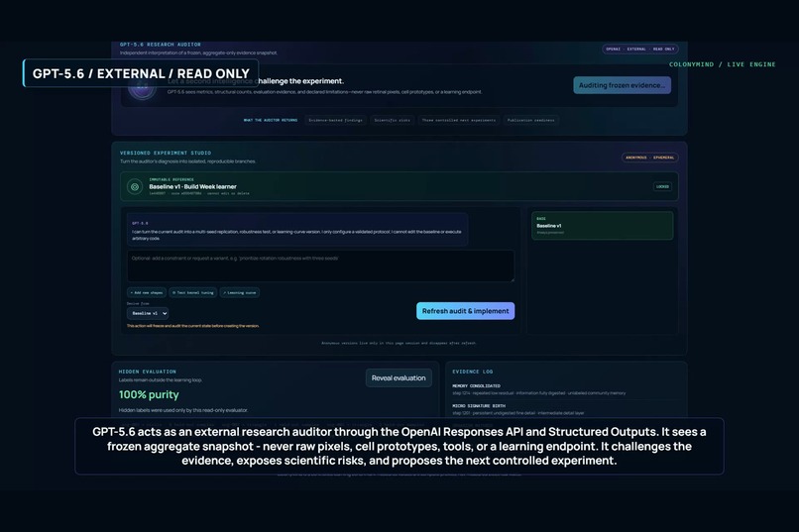Click the Baseline v1 Build Week learner row
The width and height of the screenshot is (799, 532).
click(399, 187)
